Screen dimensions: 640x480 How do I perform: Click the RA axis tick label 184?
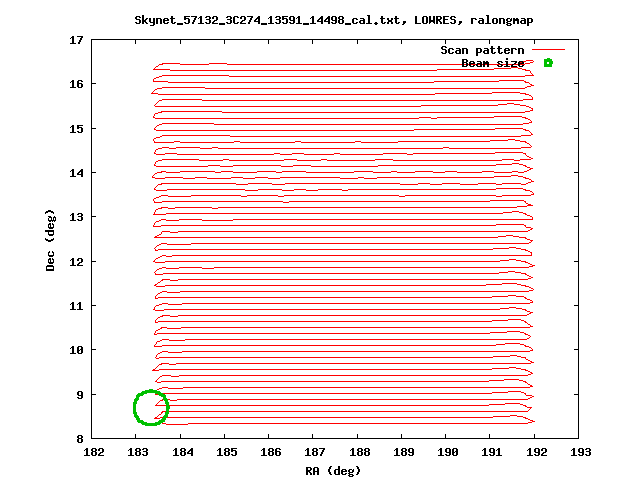point(182,452)
